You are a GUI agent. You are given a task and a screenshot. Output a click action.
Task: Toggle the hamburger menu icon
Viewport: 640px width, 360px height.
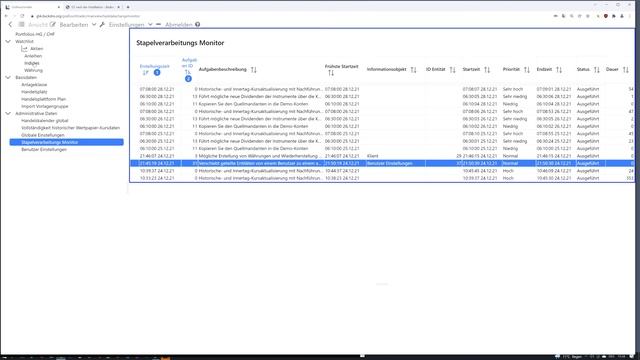(x=21, y=24)
